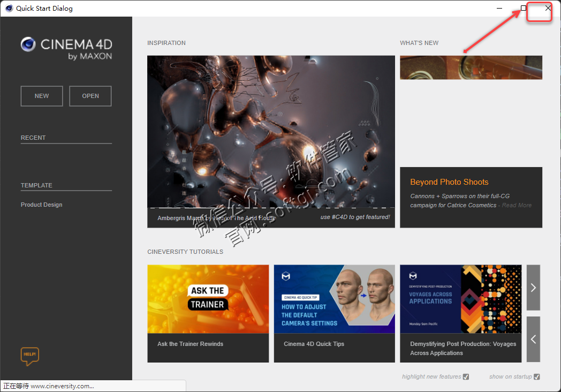Follow the Read More link
The width and height of the screenshot is (561, 392).
pyautogui.click(x=517, y=205)
